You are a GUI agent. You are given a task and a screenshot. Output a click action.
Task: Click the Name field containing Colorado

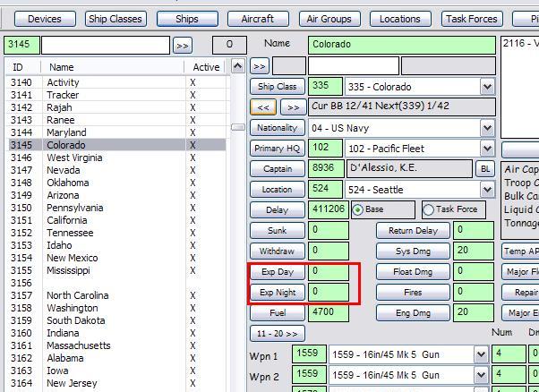click(401, 45)
